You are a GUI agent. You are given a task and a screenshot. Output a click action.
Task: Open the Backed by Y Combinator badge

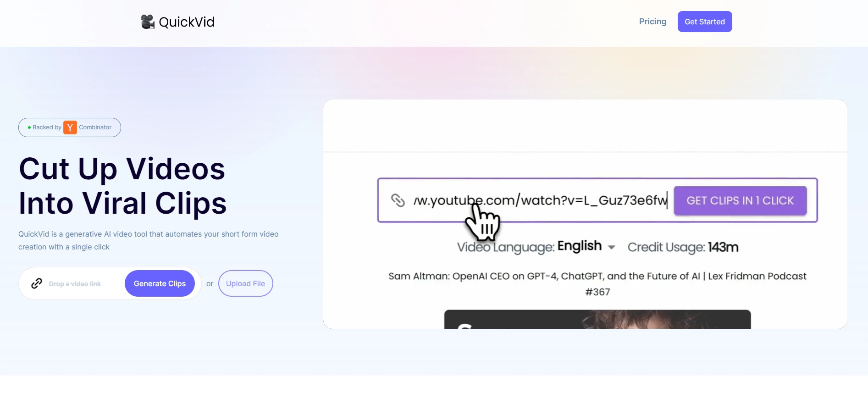tap(70, 127)
